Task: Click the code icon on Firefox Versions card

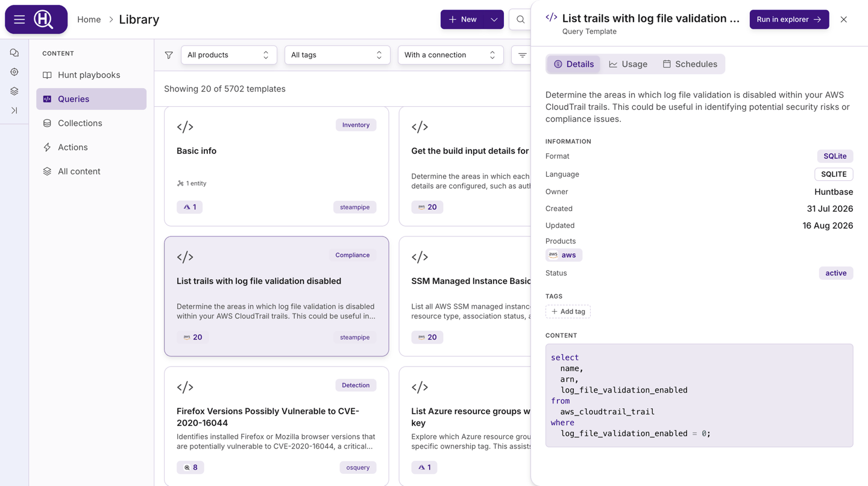Action: pos(185,387)
